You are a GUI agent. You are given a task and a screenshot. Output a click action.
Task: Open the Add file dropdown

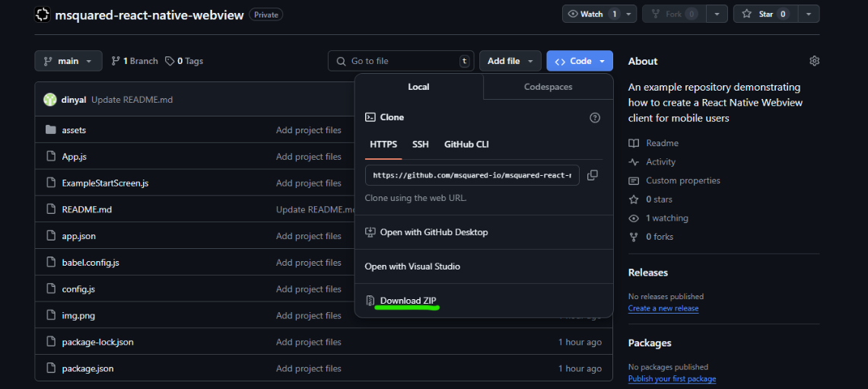point(510,61)
